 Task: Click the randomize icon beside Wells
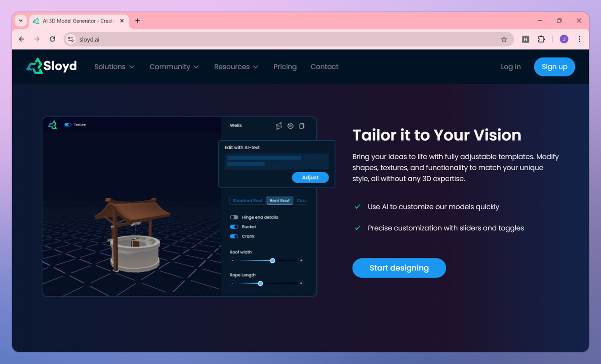point(279,126)
